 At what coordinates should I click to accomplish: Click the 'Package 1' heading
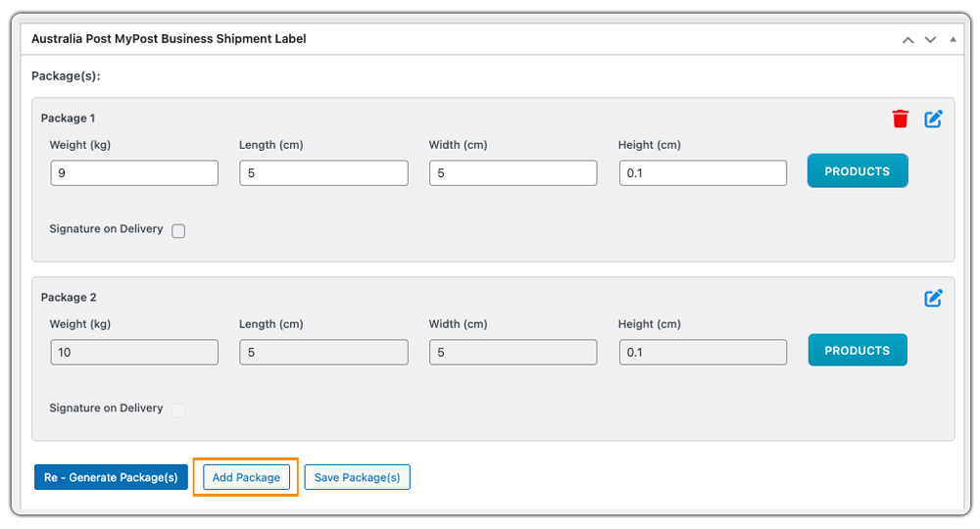tap(69, 118)
